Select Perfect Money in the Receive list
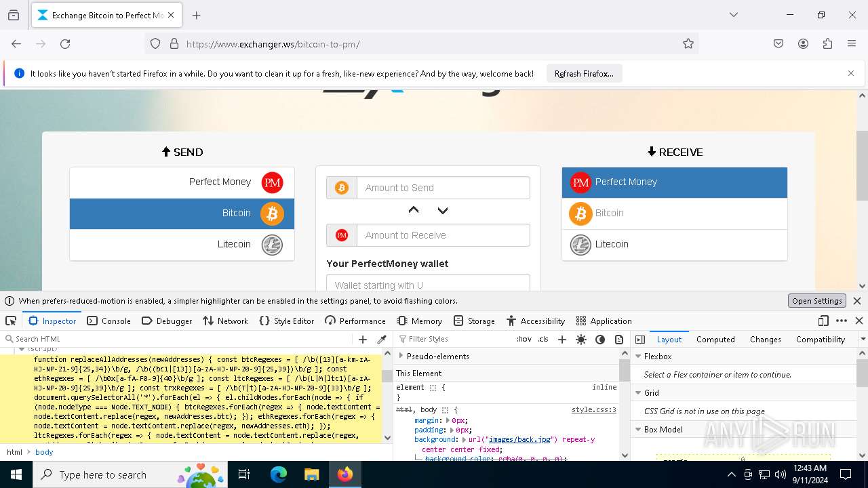Screen dimensions: 868x488 pyautogui.click(x=675, y=182)
